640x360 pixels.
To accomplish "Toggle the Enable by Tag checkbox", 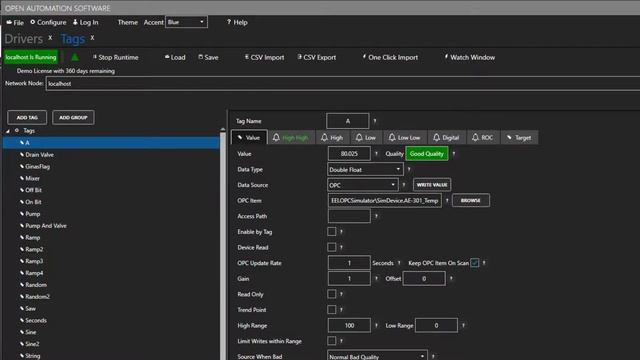I will 332,231.
